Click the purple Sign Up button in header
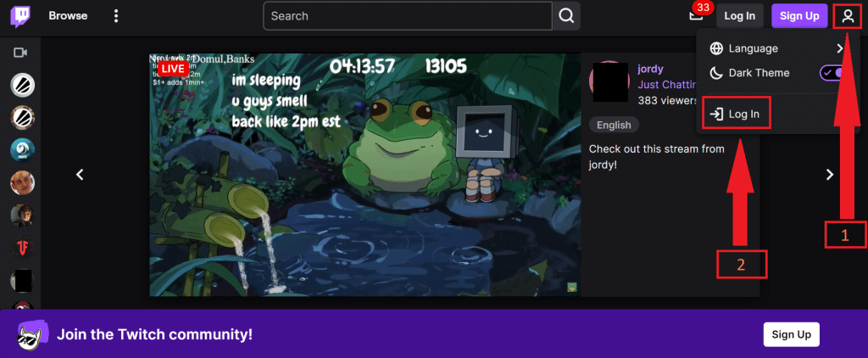868x358 pixels. coord(799,16)
